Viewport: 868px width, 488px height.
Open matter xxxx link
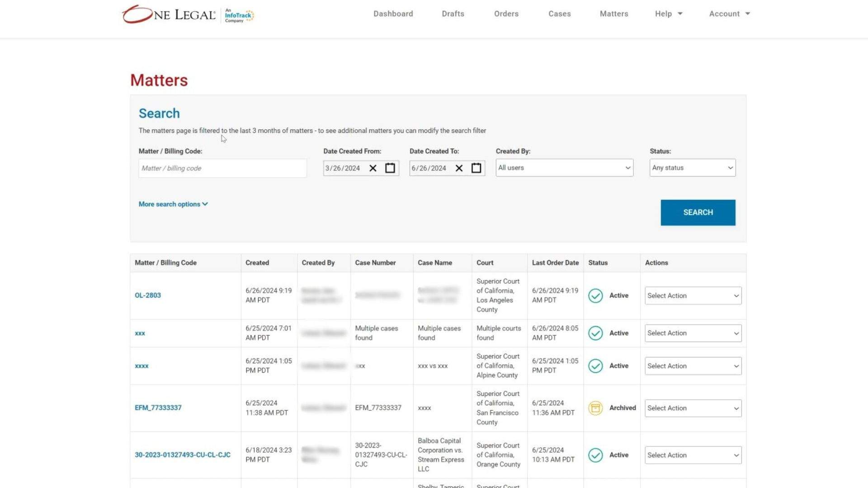pyautogui.click(x=142, y=366)
